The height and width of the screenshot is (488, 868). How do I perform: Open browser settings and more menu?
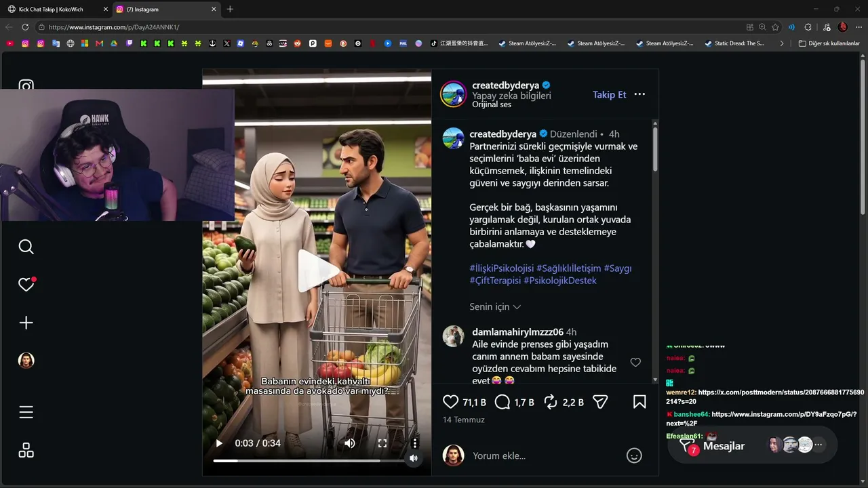[859, 27]
